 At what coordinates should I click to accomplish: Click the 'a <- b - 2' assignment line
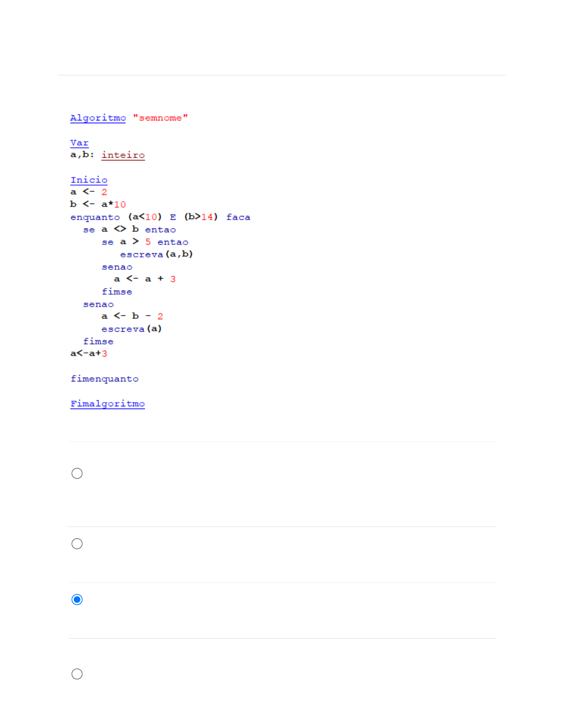point(132,316)
